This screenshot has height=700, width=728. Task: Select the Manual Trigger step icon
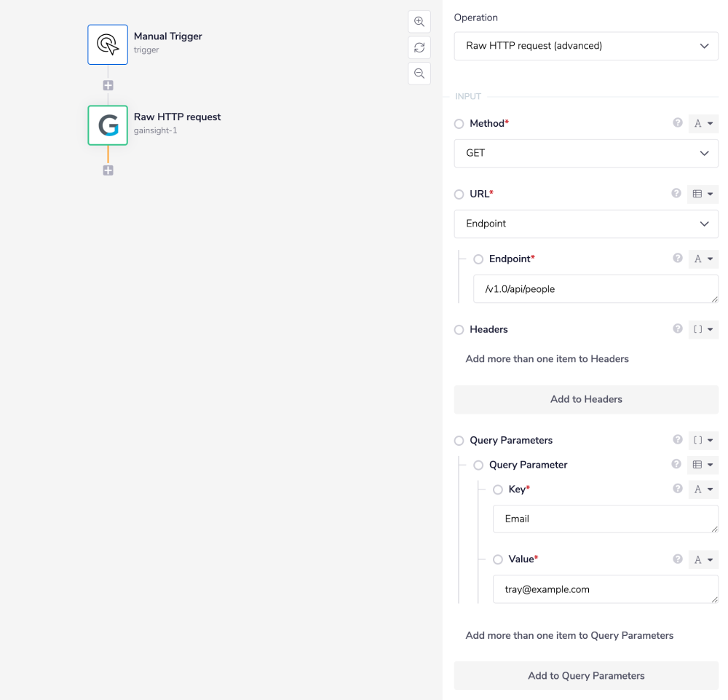tap(108, 44)
